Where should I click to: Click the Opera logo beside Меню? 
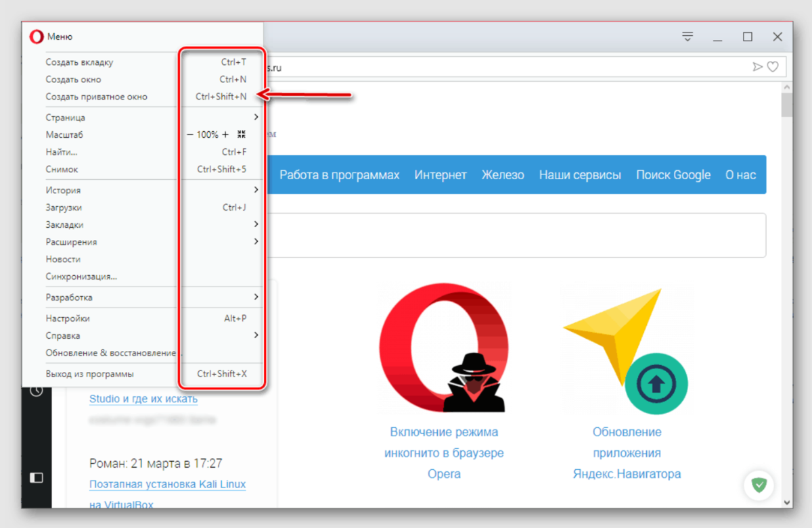click(37, 37)
